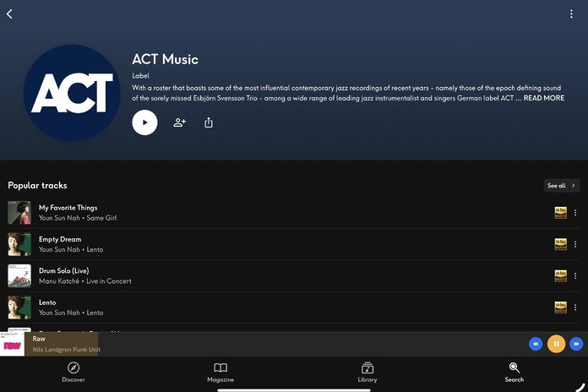Open more options for My Favorite Things
Image resolution: width=588 pixels, height=392 pixels.
pyautogui.click(x=575, y=213)
